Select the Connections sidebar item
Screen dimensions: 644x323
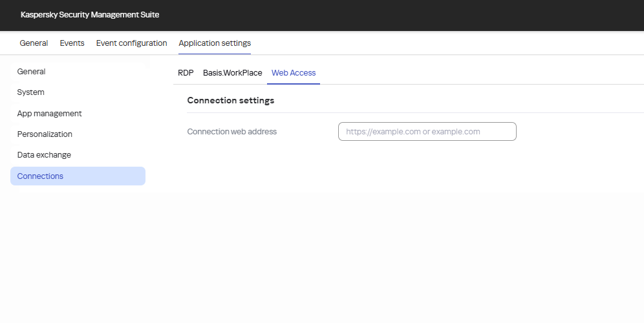78,176
